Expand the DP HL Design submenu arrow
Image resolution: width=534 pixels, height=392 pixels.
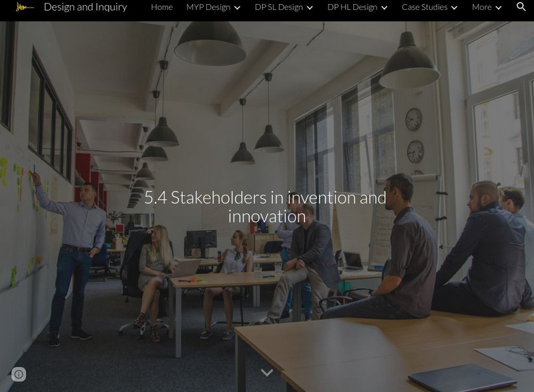[x=384, y=7]
